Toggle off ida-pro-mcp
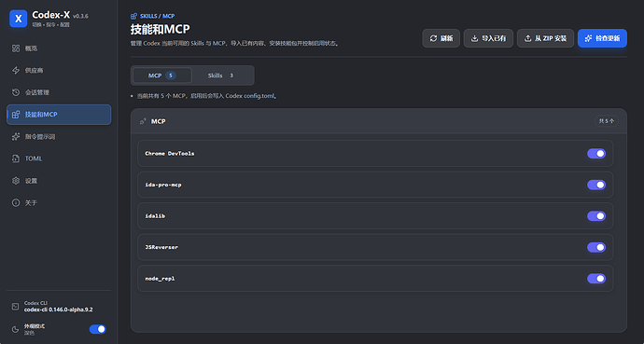This screenshot has height=344, width=644. pos(596,185)
